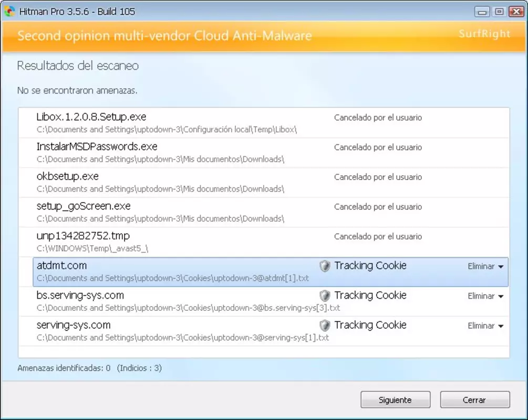Select the unp134282752.tmp entry
528x420 pixels.
click(264, 242)
